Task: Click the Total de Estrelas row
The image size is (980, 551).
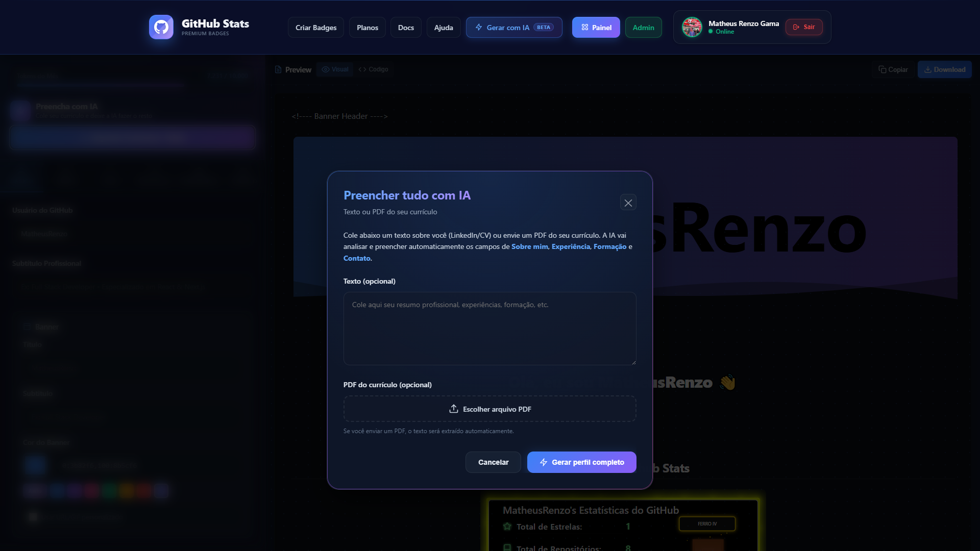Action: click(x=568, y=527)
